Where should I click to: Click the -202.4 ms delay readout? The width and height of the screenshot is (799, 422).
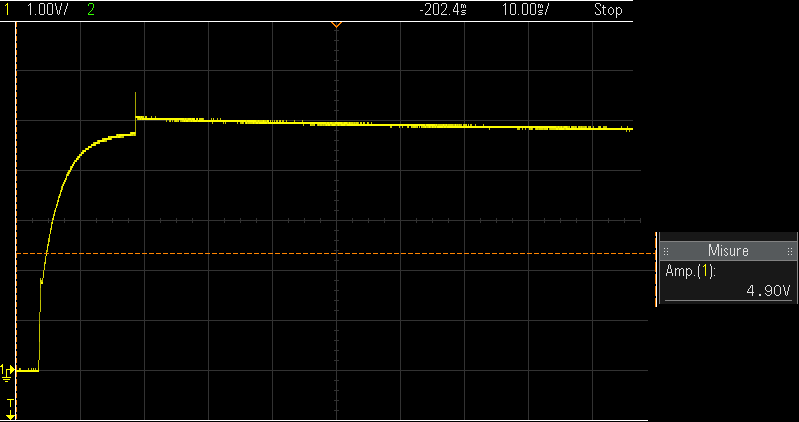click(x=443, y=10)
